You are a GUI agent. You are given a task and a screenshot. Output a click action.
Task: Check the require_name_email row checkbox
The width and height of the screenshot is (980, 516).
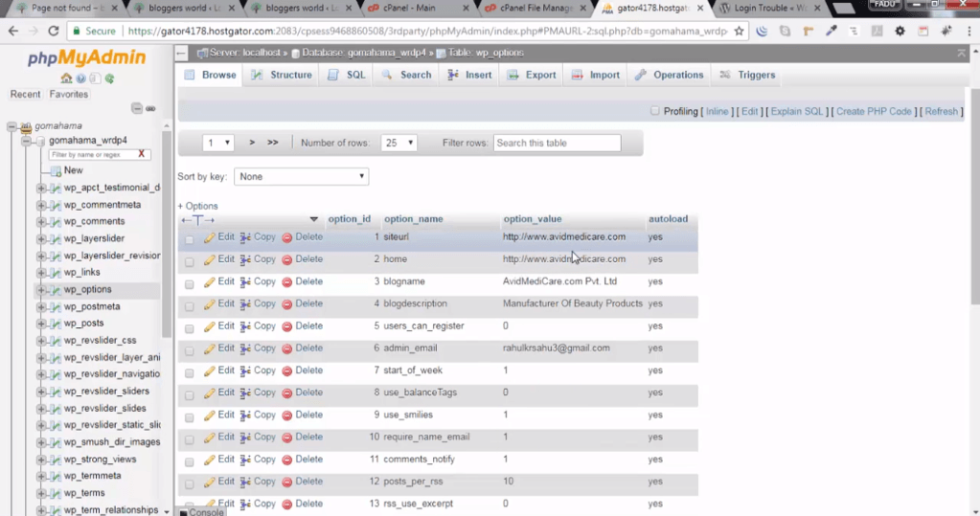coord(190,439)
